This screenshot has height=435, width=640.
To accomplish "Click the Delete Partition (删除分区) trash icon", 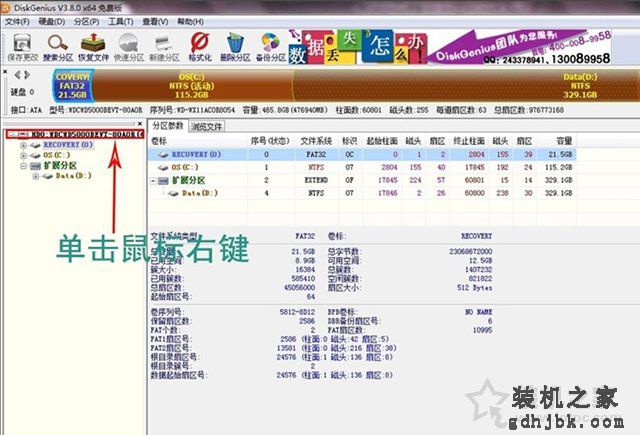I will click(x=235, y=47).
